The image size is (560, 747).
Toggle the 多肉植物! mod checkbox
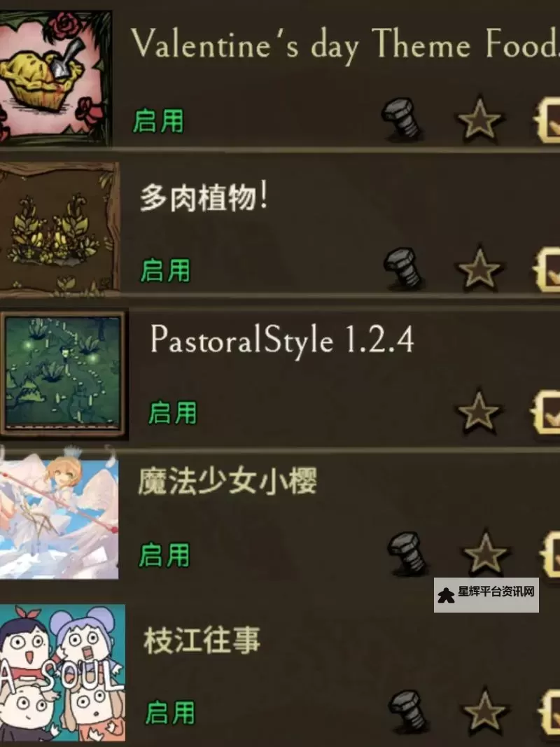tap(547, 270)
